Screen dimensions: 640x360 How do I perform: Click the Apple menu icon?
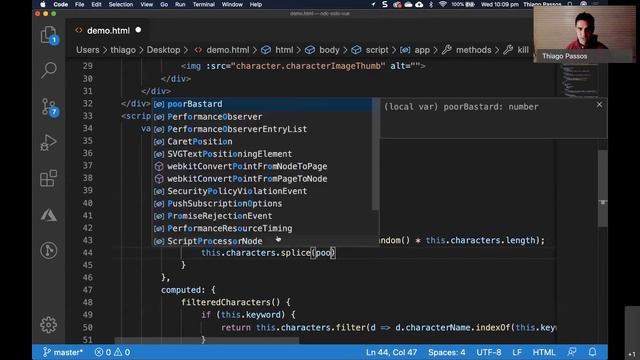tap(42, 4)
